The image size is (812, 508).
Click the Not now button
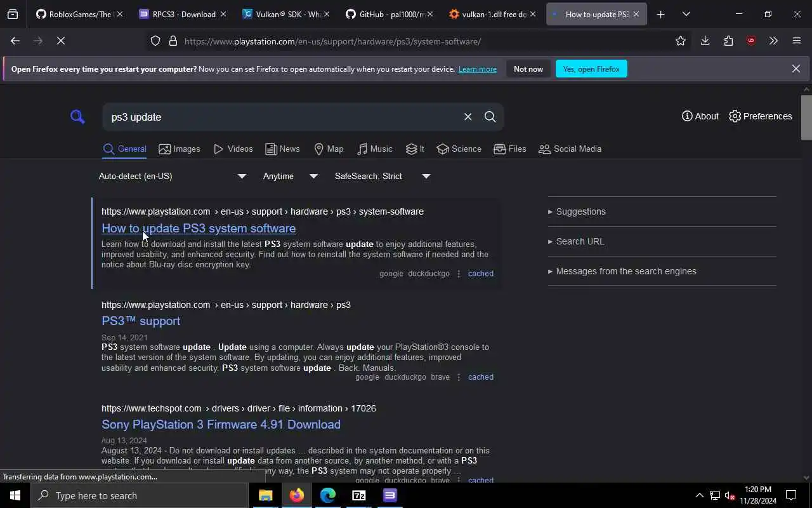coord(528,69)
